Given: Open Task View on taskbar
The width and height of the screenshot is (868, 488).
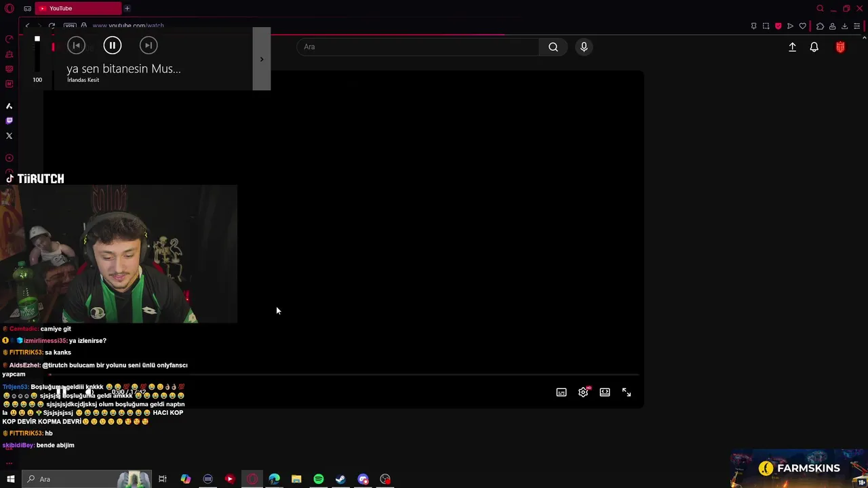Looking at the screenshot, I should point(163,479).
